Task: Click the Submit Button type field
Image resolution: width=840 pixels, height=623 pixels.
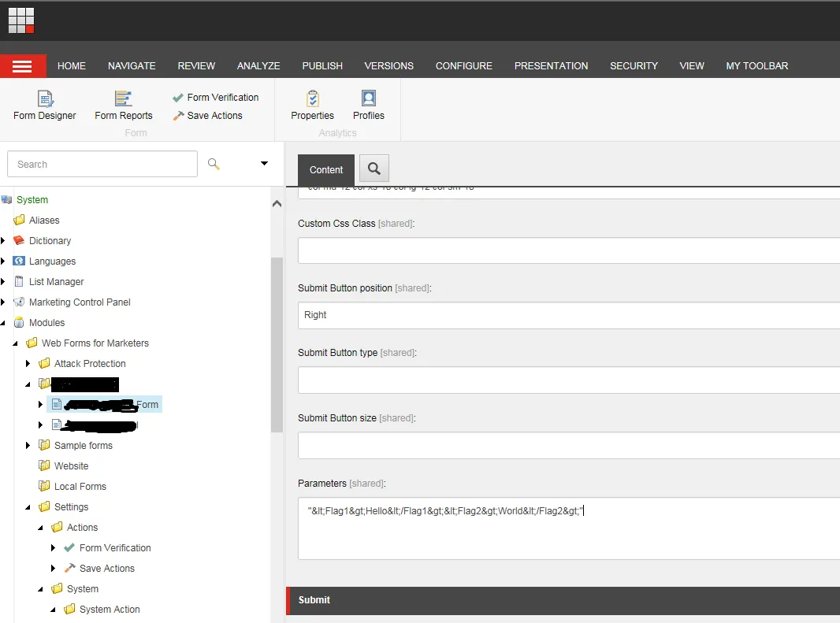Action: [x=569, y=380]
